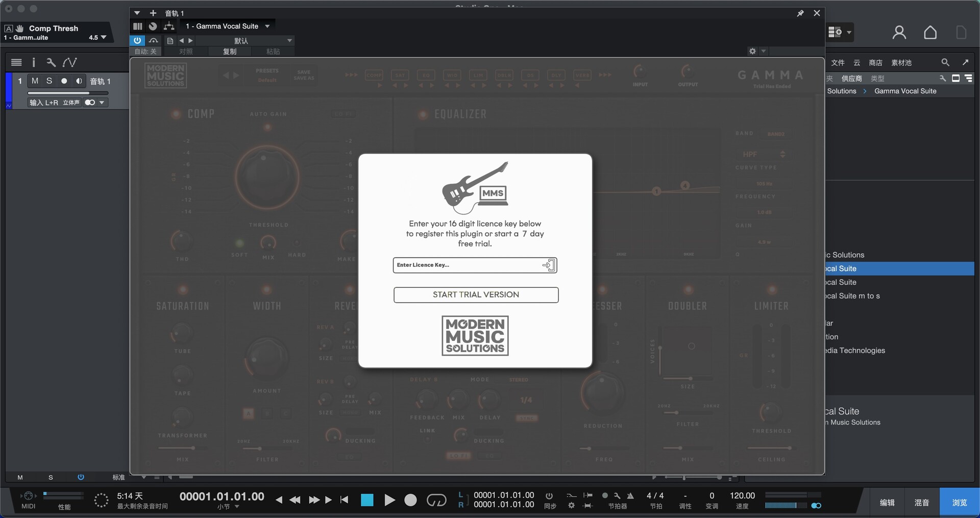
Task: Toggle the plugin bypass power button
Action: [x=137, y=40]
